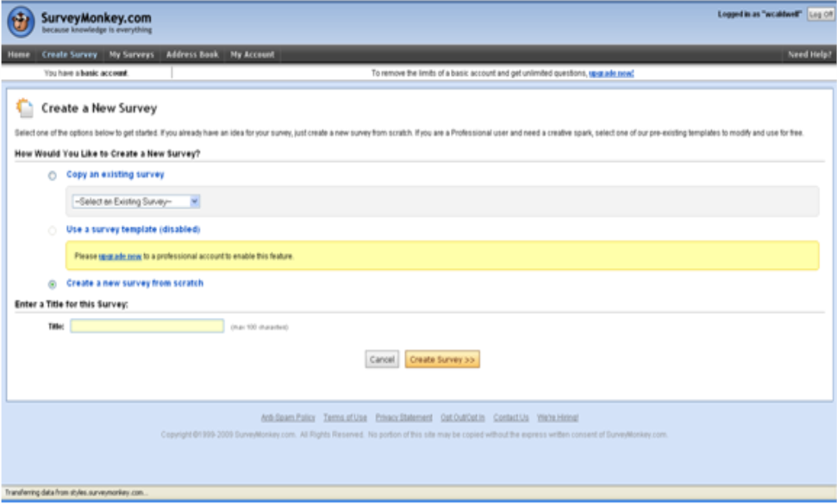Go to the Create Survey tab
The height and width of the screenshot is (504, 837).
tap(70, 54)
